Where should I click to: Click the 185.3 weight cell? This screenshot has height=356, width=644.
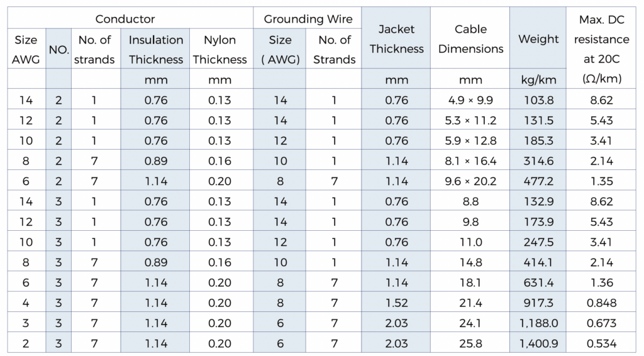tap(538, 140)
